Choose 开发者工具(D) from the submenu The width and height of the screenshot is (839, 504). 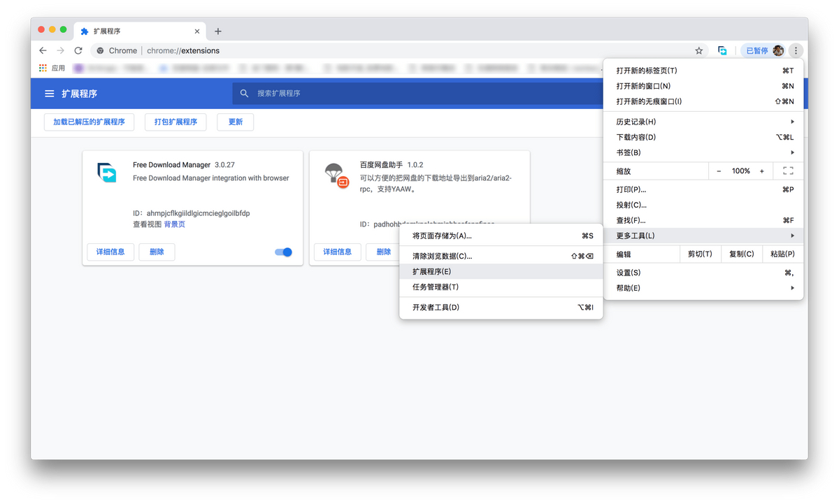point(436,308)
